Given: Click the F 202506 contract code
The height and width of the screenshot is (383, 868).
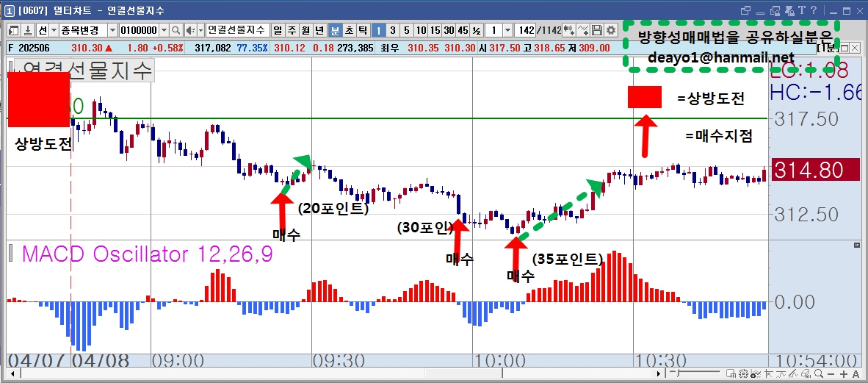Looking at the screenshot, I should (x=30, y=49).
